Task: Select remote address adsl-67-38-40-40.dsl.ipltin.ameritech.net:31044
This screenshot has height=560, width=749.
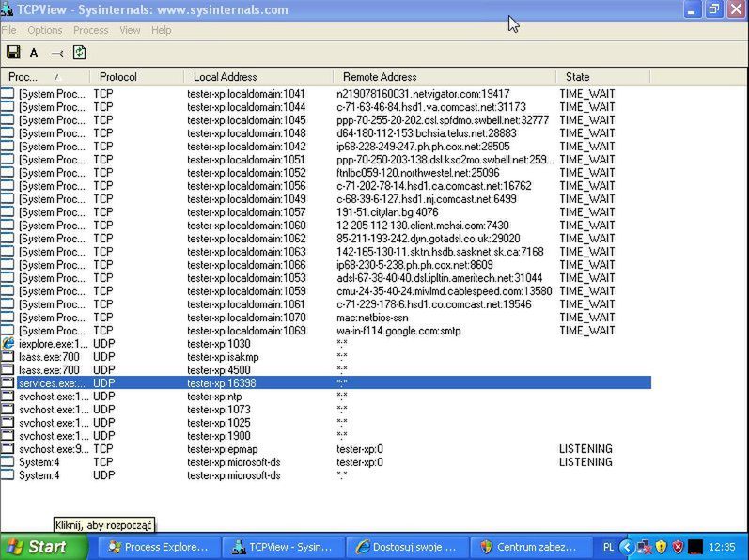Action: 440,278
